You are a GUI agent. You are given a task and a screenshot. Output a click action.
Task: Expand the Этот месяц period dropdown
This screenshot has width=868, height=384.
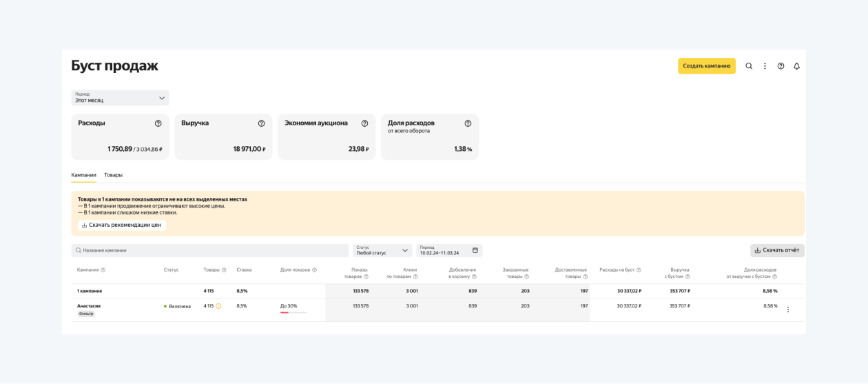[120, 97]
